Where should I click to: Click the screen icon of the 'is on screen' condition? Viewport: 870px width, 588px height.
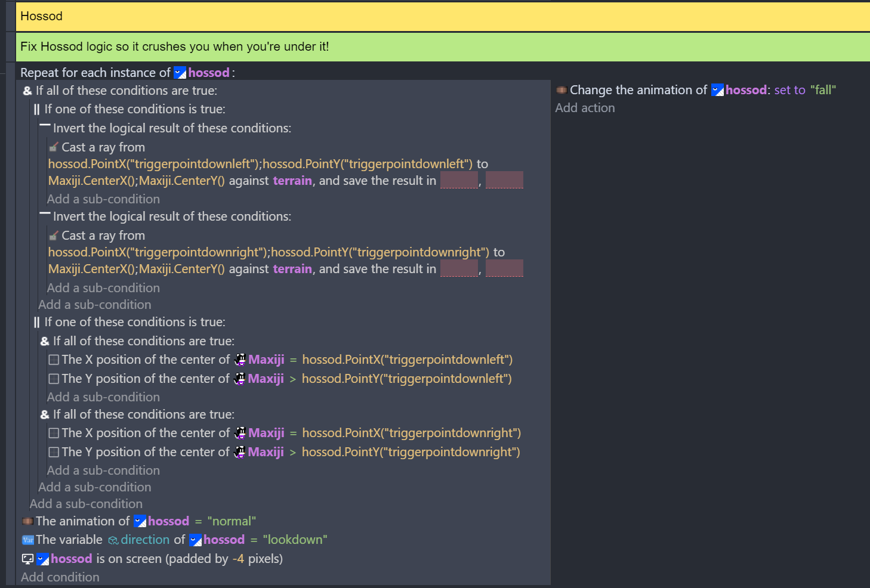[27, 559]
